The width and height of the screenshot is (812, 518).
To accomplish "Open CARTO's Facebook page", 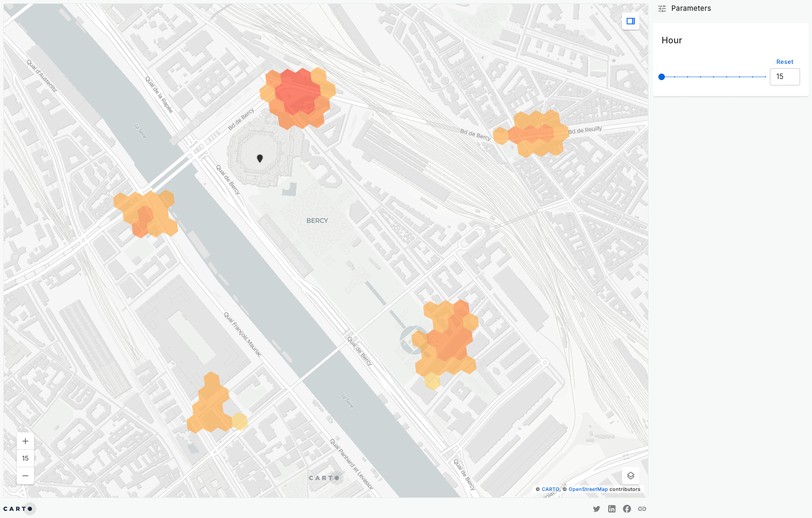I will [626, 509].
